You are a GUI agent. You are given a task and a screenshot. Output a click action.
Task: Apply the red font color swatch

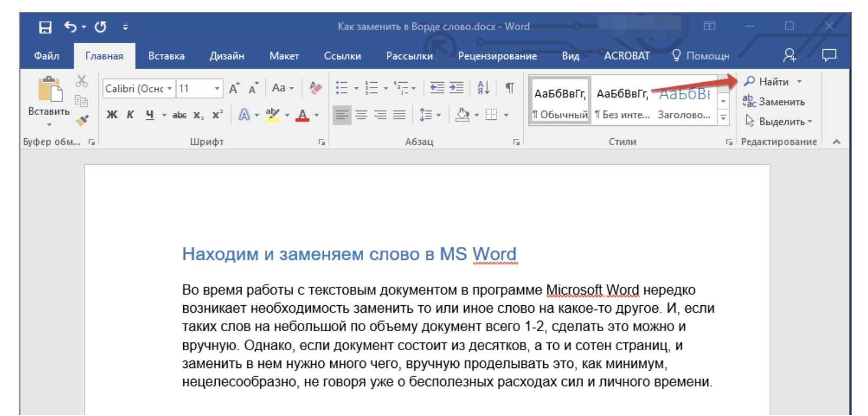coord(302,115)
